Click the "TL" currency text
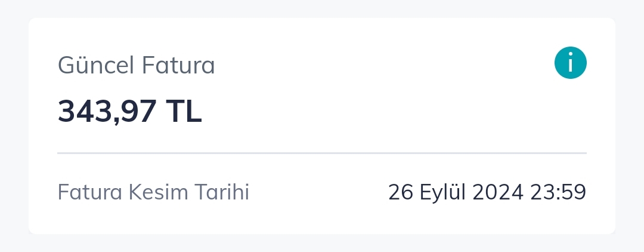The width and height of the screenshot is (644, 252). coord(184,112)
